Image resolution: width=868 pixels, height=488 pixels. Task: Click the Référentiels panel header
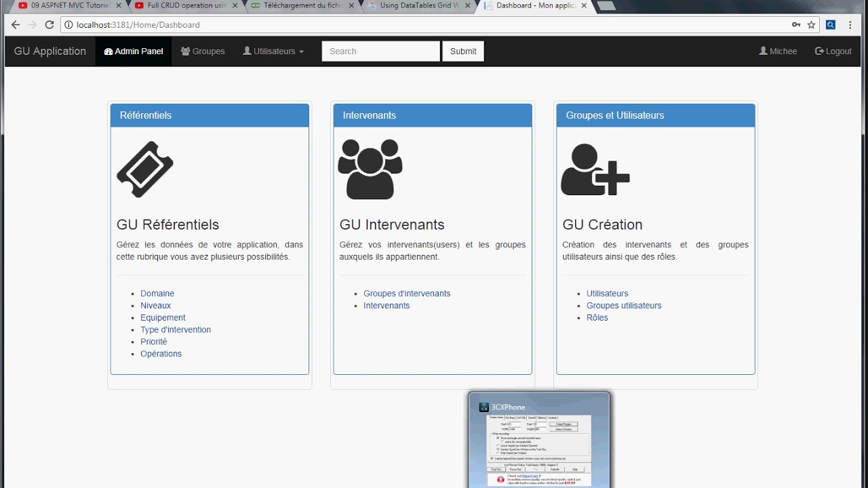click(210, 115)
